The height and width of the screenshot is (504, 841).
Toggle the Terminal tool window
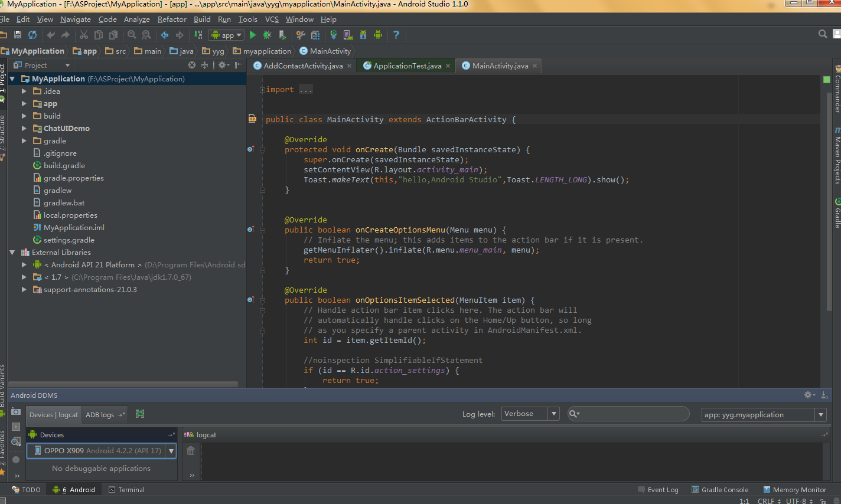point(126,490)
